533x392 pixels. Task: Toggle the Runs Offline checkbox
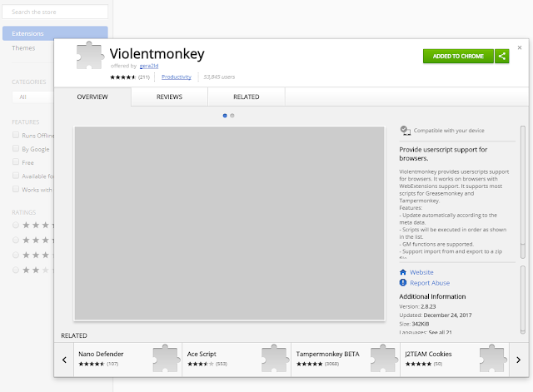[x=16, y=135]
